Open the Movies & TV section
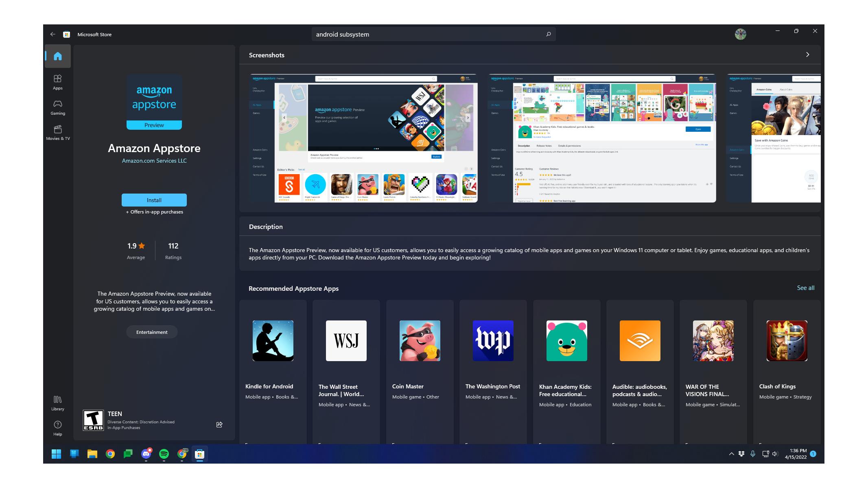This screenshot has width=868, height=488. pyautogui.click(x=58, y=133)
